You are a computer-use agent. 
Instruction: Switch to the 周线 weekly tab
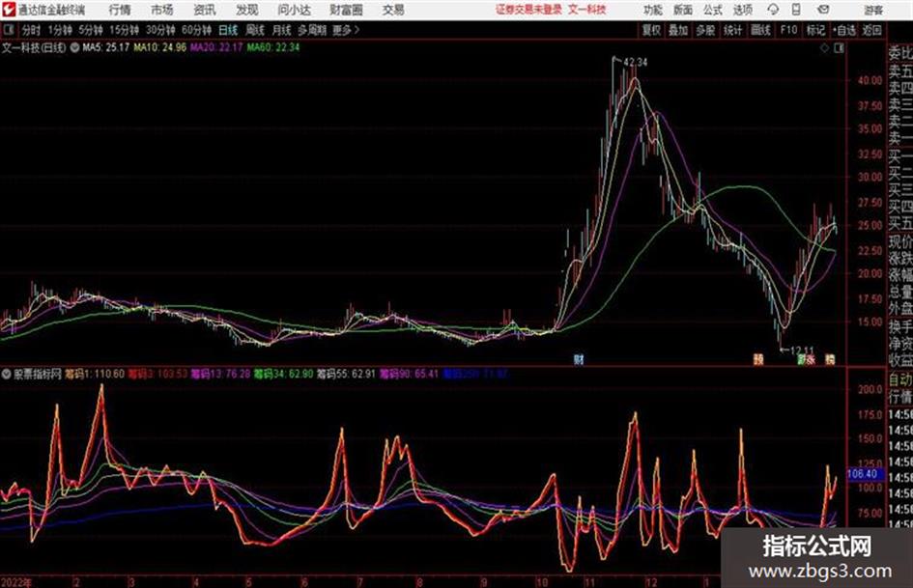(x=255, y=30)
